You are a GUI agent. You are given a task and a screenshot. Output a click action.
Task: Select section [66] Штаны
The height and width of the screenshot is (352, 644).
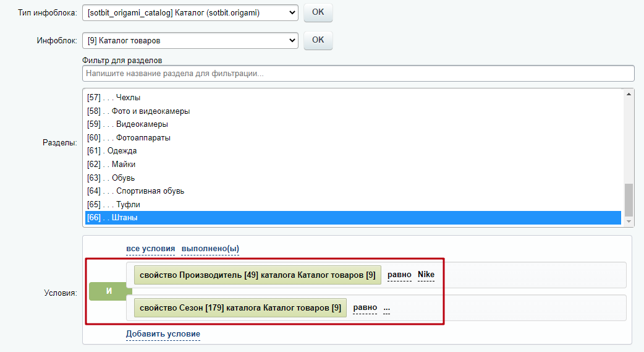(353, 218)
